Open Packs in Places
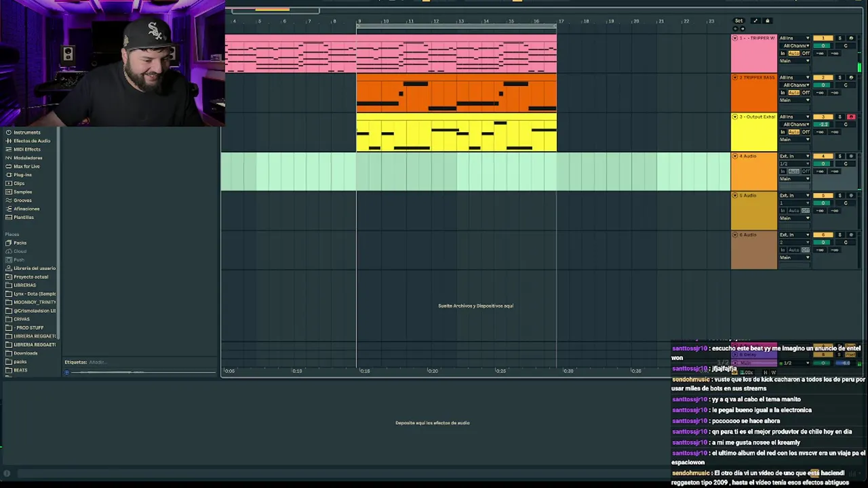 pyautogui.click(x=20, y=243)
